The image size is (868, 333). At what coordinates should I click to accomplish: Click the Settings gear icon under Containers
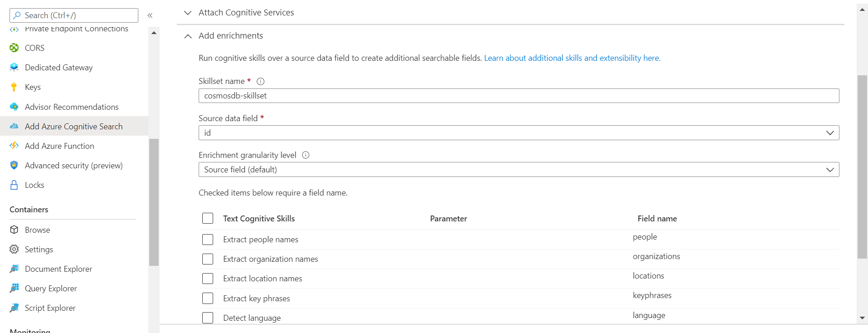(15, 250)
